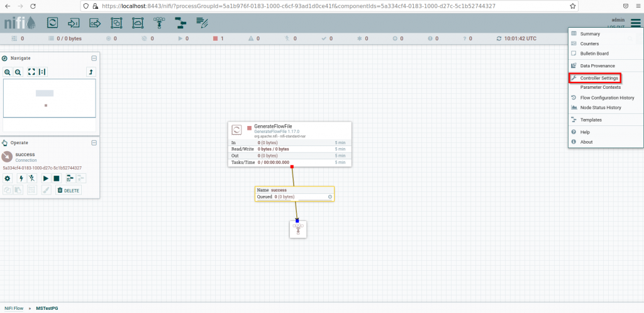The width and height of the screenshot is (644, 313).
Task: Click the Fit view icon in Navigate
Action: click(x=31, y=72)
